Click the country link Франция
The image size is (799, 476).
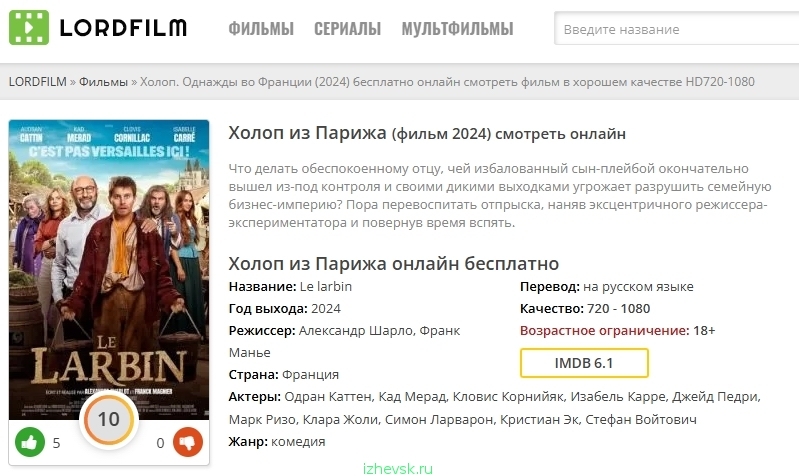click(x=310, y=375)
